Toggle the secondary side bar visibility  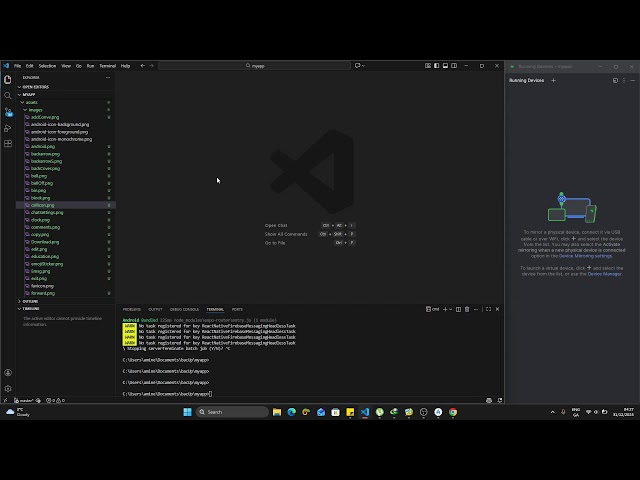coord(454,66)
